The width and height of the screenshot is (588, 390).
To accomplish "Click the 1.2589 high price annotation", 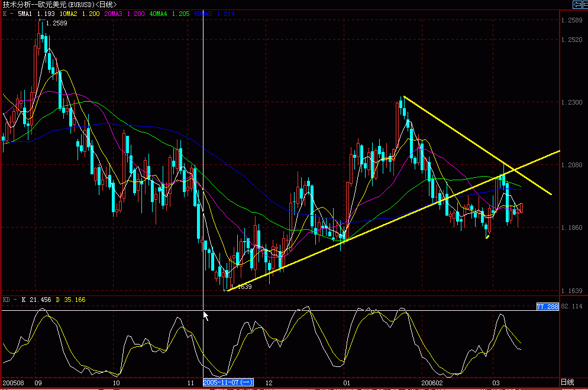I will [x=56, y=23].
